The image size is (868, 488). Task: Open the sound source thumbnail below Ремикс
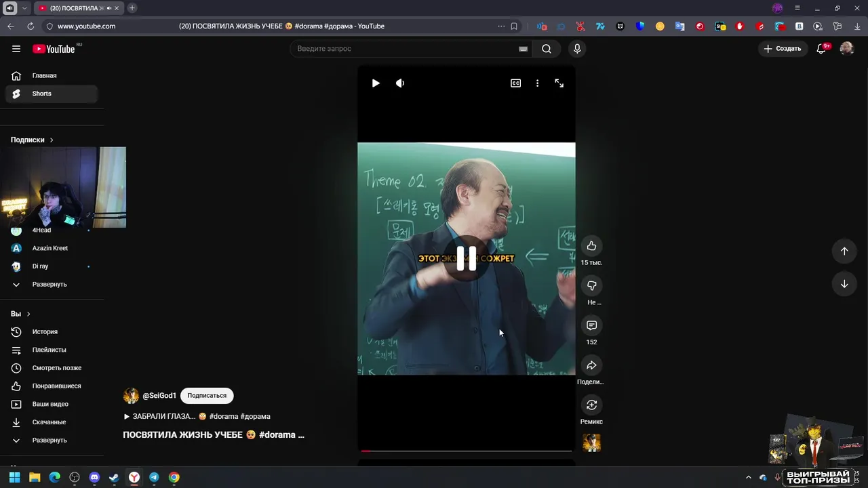[x=591, y=443]
